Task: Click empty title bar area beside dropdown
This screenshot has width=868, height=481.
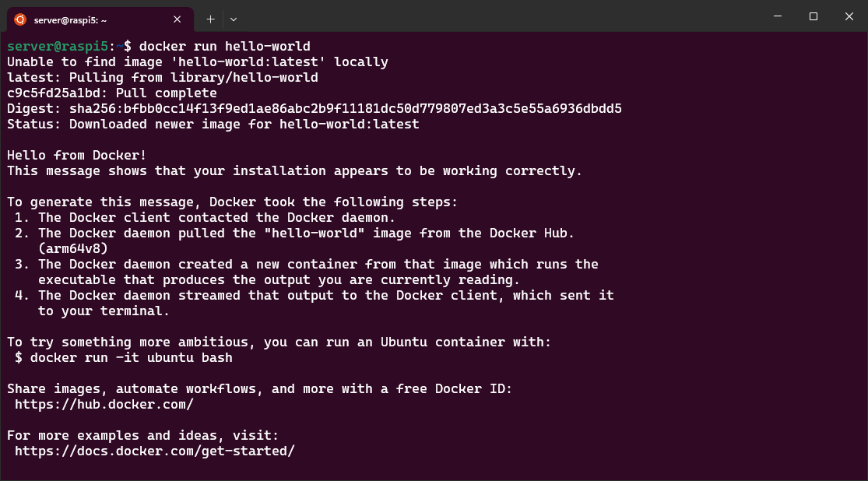Action: pos(498,16)
